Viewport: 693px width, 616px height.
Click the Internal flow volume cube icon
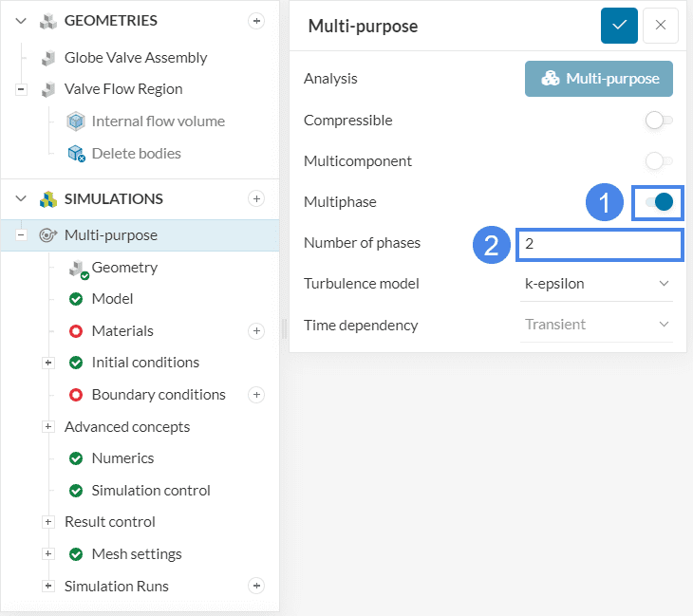pyautogui.click(x=76, y=121)
